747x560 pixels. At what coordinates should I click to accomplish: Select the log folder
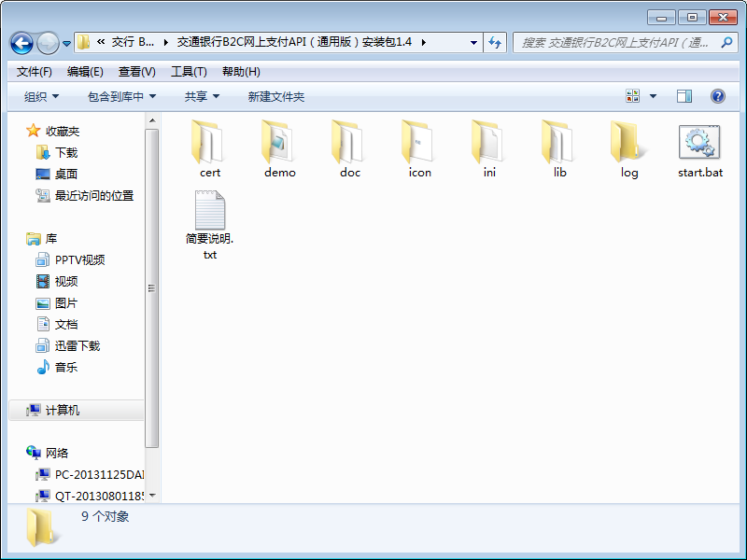(629, 149)
